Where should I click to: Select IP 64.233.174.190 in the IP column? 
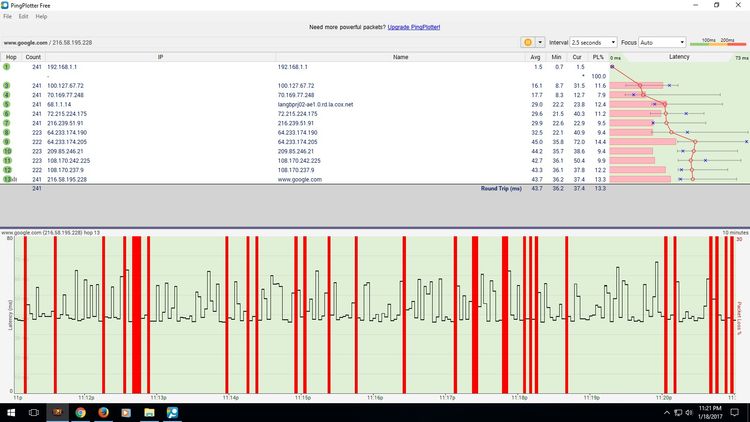pos(67,133)
